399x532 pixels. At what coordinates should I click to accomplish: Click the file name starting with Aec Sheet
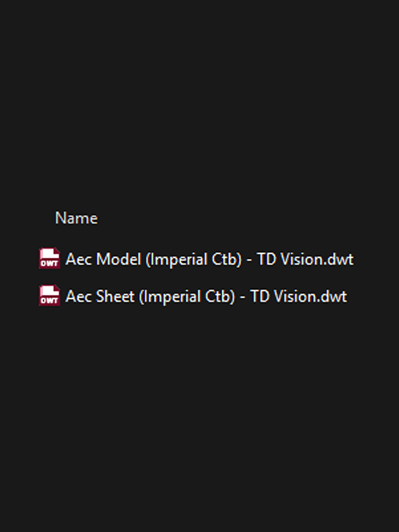pyautogui.click(x=206, y=296)
